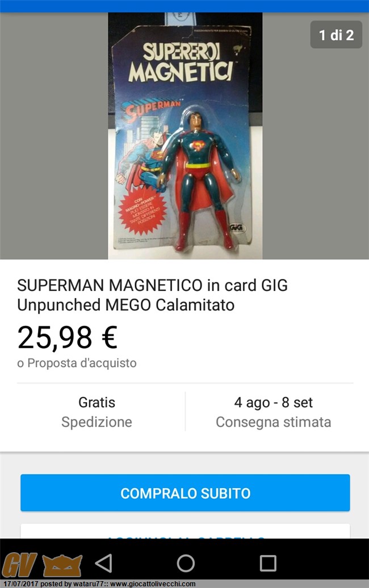This screenshot has height=588, width=369.
Task: Tap the Android home circle icon
Action: 186,563
